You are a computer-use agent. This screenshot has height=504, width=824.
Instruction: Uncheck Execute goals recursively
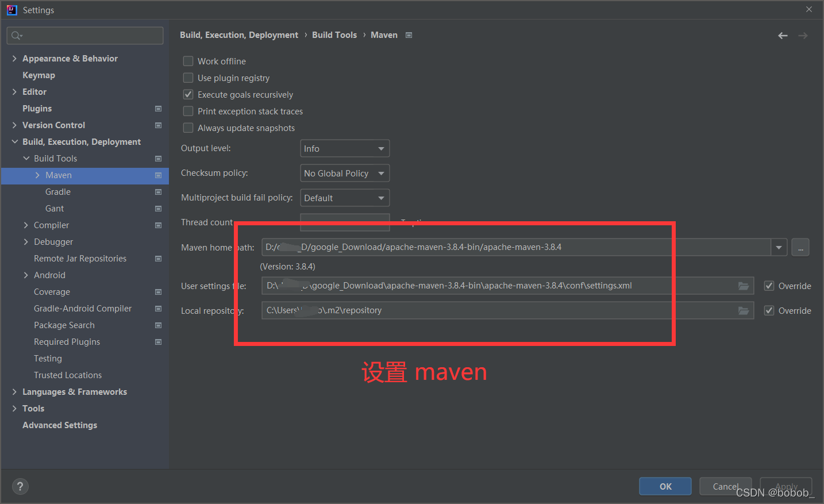click(x=188, y=94)
